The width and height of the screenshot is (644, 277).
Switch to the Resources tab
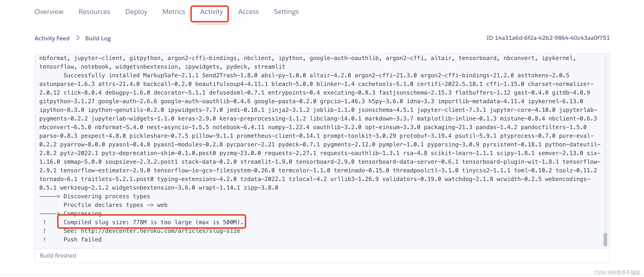94,12
